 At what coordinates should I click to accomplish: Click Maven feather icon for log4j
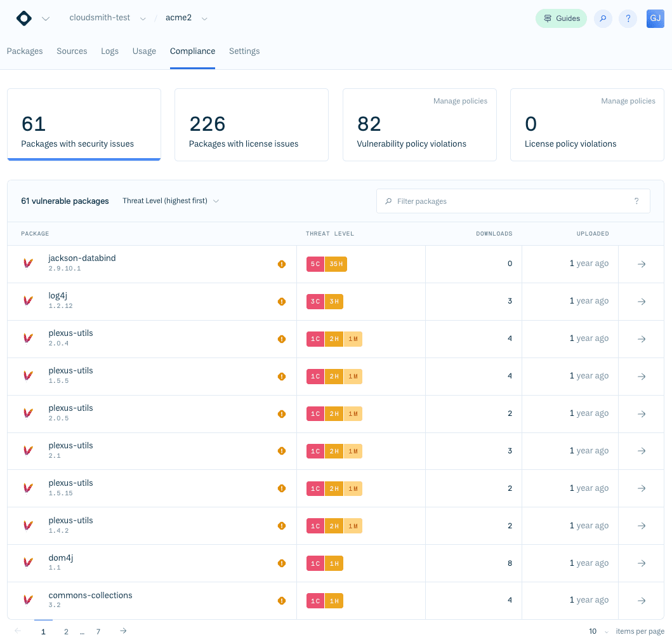pyautogui.click(x=29, y=300)
